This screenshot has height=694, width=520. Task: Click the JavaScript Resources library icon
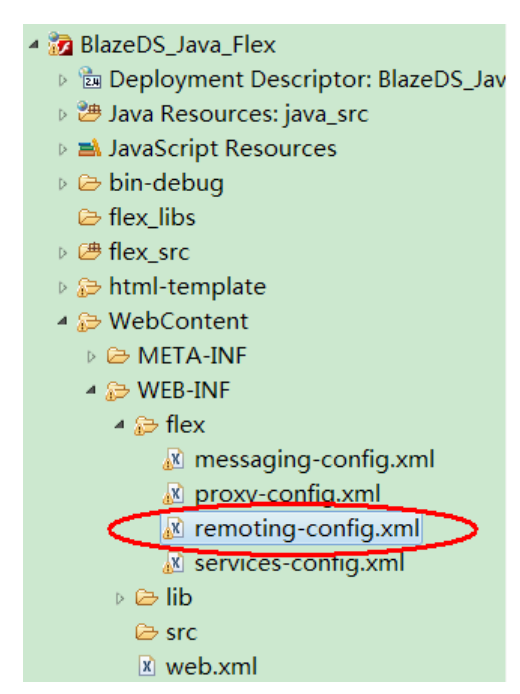pos(89,148)
